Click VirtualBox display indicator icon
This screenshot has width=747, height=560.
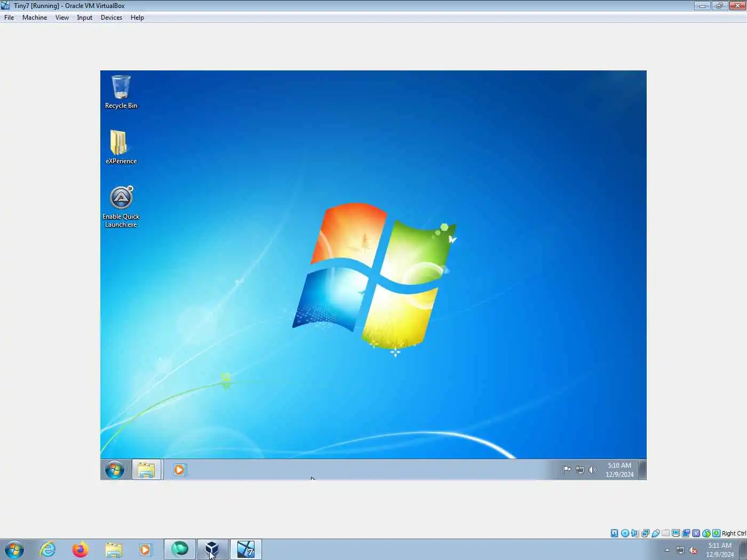click(x=676, y=533)
